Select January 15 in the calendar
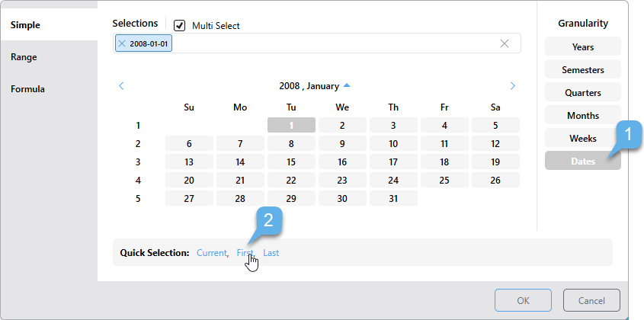This screenshot has width=644, height=320. 291,162
